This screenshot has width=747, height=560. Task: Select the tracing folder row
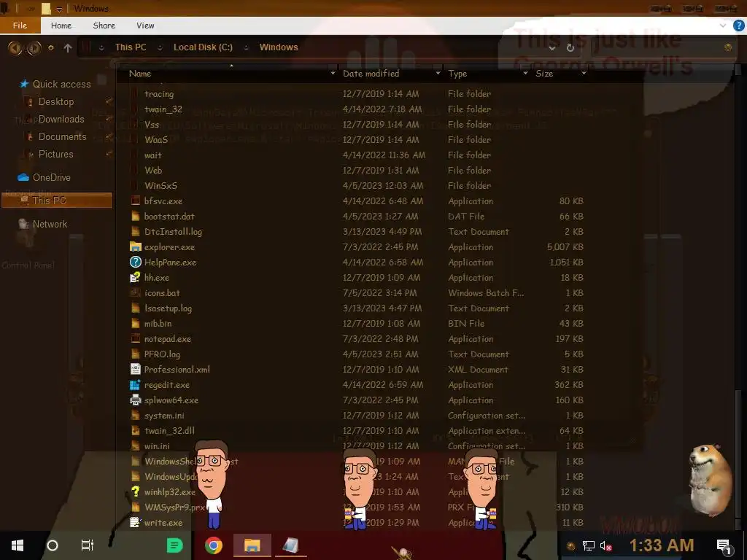[x=356, y=94]
